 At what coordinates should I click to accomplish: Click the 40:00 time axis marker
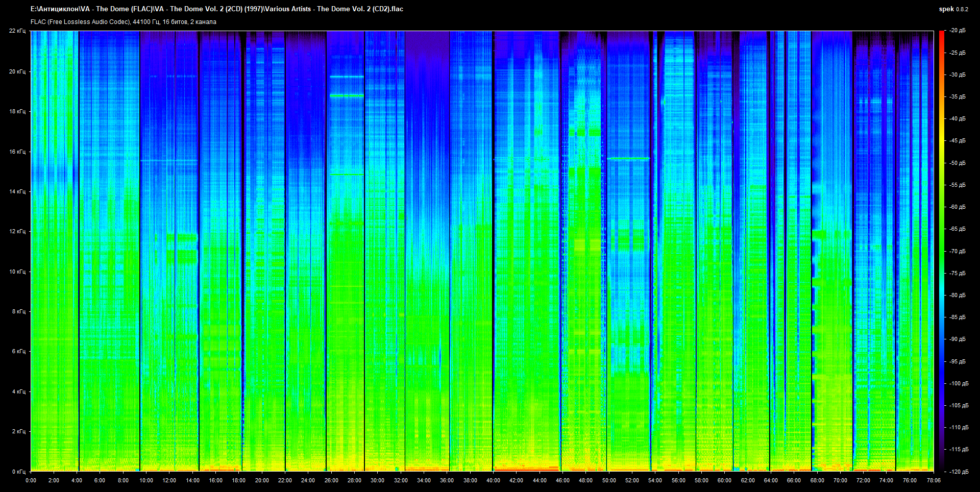(x=493, y=480)
